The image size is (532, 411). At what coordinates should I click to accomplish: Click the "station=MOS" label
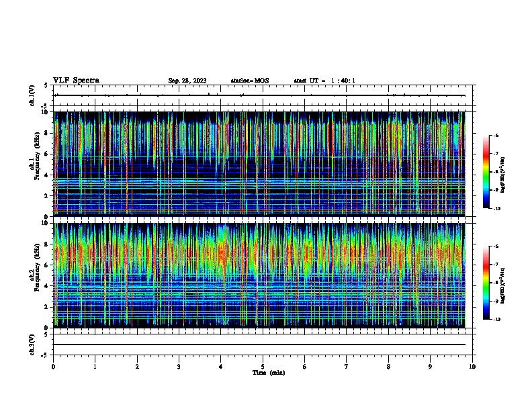(250, 81)
